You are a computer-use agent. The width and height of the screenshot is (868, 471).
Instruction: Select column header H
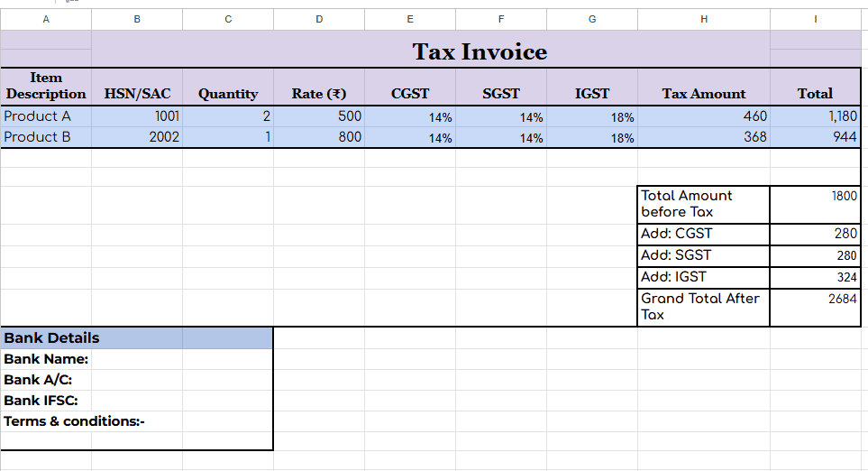(x=703, y=19)
